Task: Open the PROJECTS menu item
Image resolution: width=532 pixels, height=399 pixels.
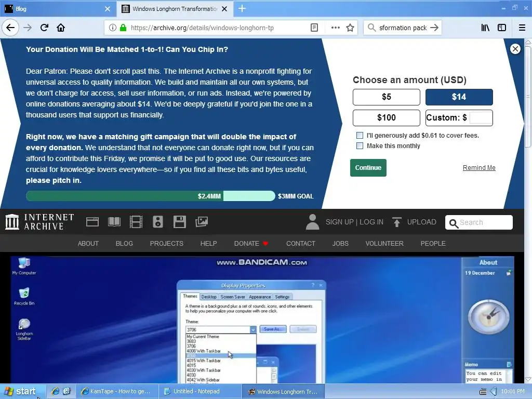Action: tap(167, 244)
